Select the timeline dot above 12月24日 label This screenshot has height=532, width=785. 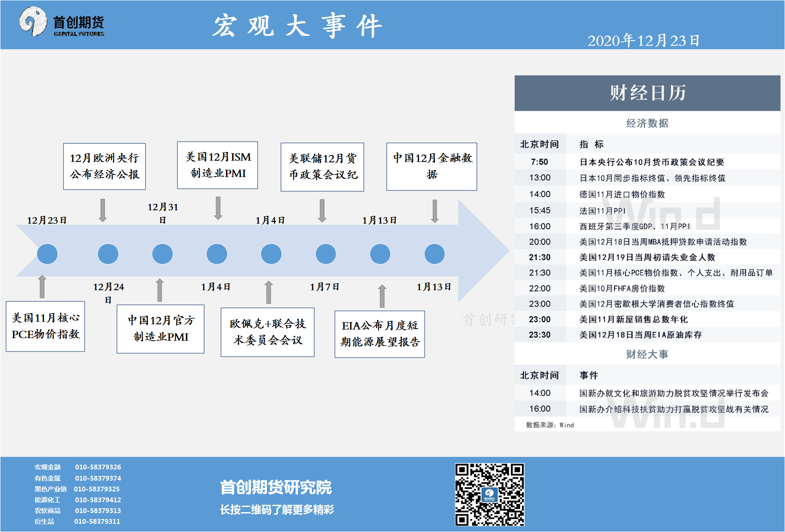(108, 254)
